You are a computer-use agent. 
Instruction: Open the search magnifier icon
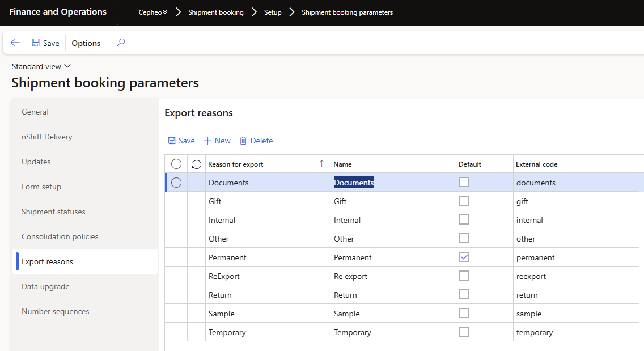pyautogui.click(x=121, y=43)
